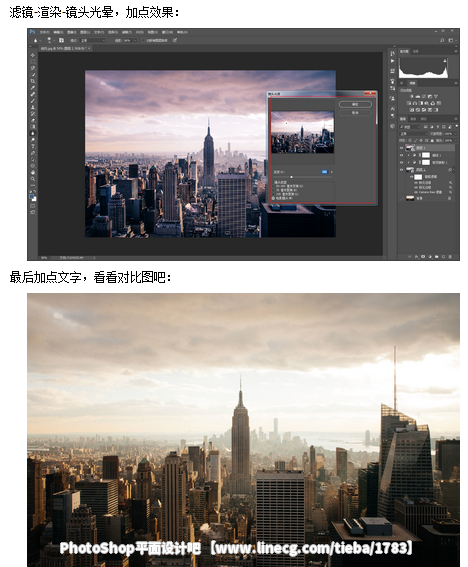This screenshot has height=567, width=468.
Task: Open the File menu
Action: pyautogui.click(x=44, y=32)
